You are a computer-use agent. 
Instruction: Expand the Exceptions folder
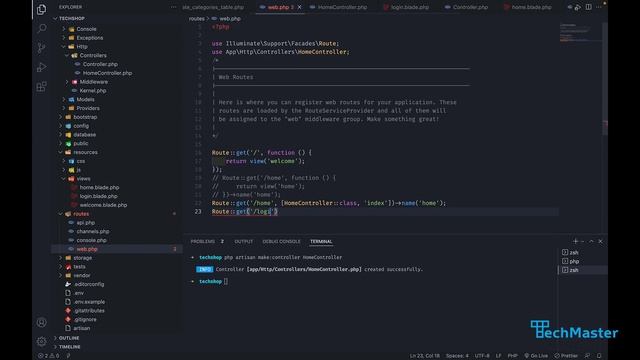[89, 38]
